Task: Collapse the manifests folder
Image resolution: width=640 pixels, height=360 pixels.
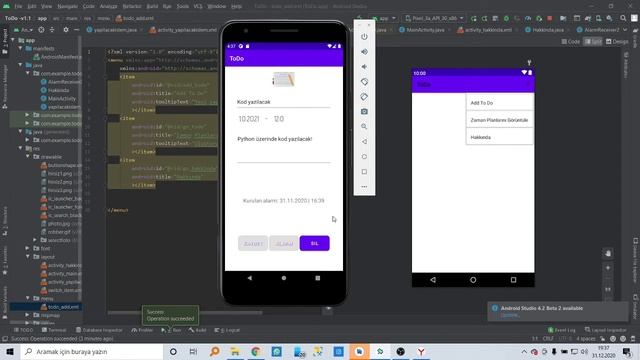Action: pyautogui.click(x=21, y=48)
